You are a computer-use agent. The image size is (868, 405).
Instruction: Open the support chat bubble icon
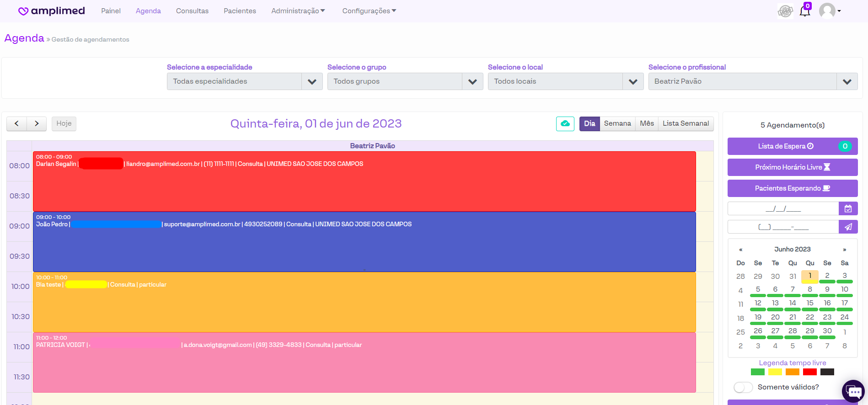click(853, 391)
